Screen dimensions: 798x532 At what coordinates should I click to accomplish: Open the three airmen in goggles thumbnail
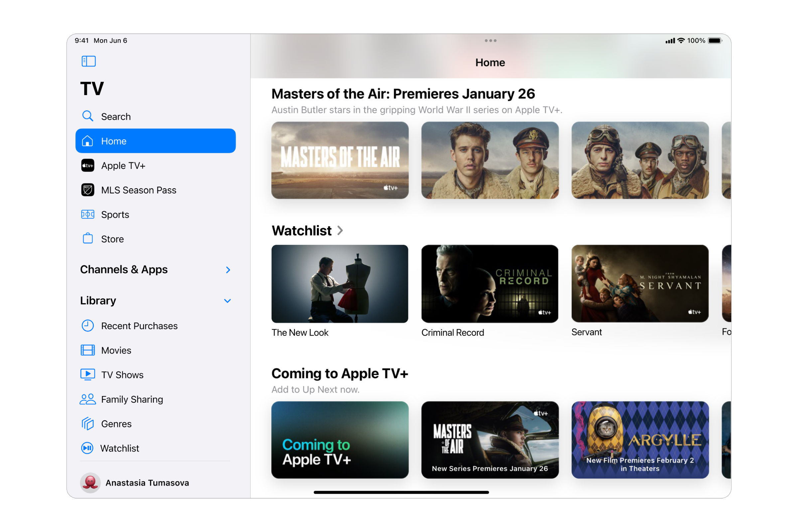tap(640, 160)
